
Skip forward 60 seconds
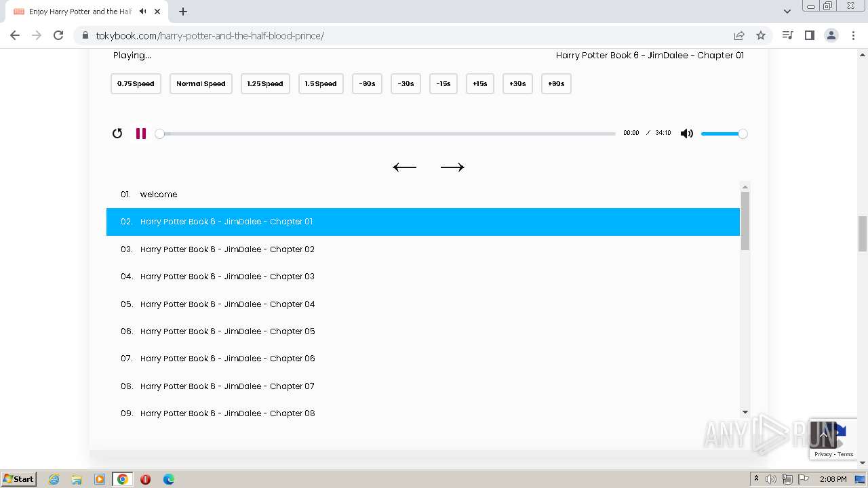[556, 84]
